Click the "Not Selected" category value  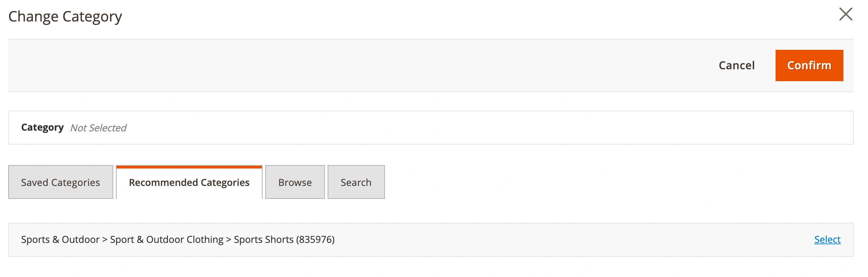[98, 128]
